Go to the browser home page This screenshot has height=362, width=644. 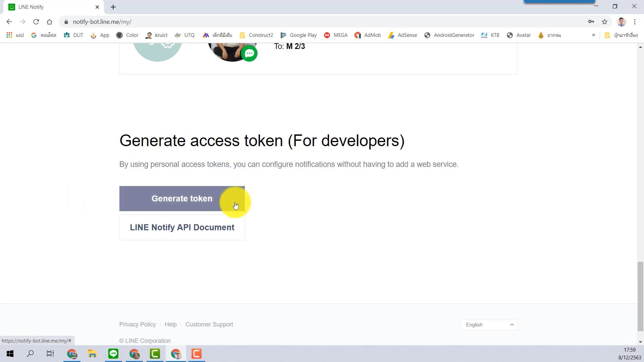(x=49, y=22)
